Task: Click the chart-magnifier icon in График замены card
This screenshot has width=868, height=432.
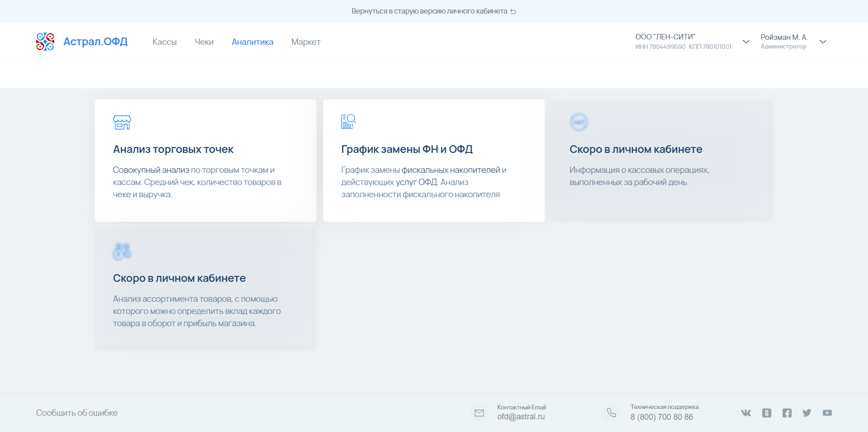Action: [349, 122]
